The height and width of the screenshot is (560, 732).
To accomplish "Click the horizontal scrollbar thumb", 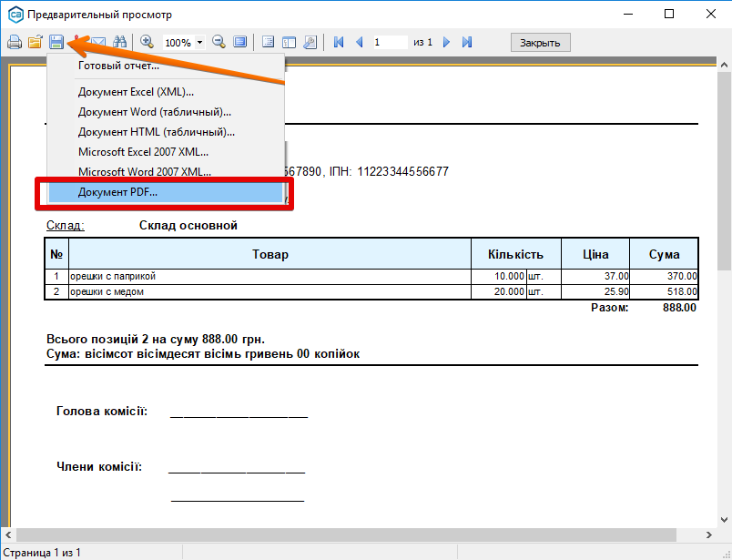I will click(x=346, y=535).
